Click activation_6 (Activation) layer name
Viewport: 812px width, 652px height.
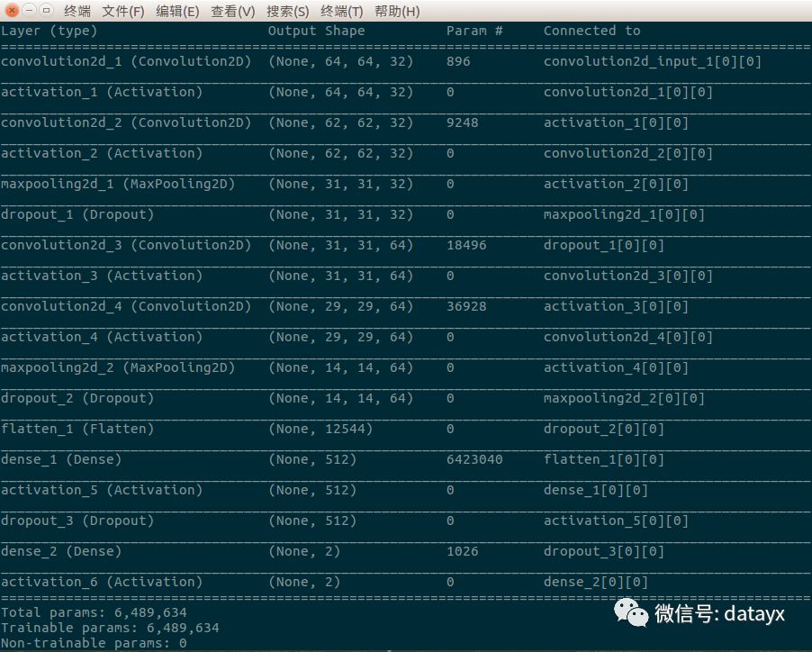tap(102, 582)
